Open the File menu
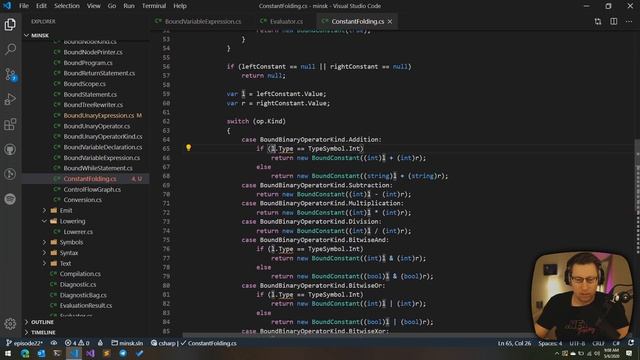The width and height of the screenshot is (640, 360). pos(24,6)
